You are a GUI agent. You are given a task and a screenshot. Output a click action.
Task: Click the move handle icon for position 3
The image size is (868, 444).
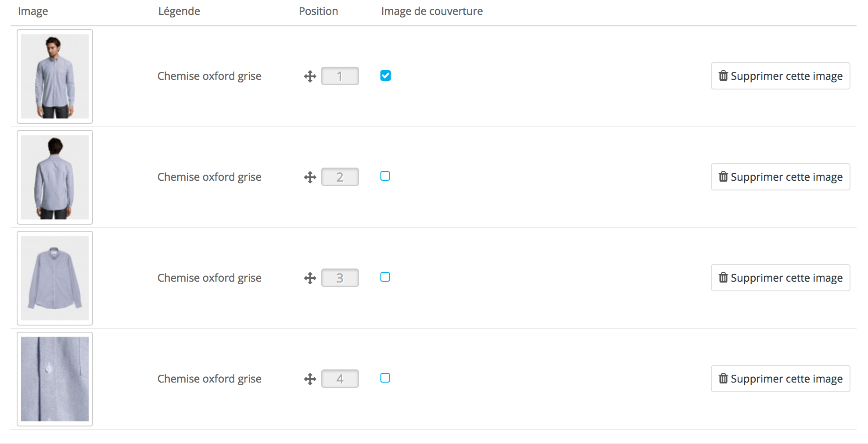(310, 278)
